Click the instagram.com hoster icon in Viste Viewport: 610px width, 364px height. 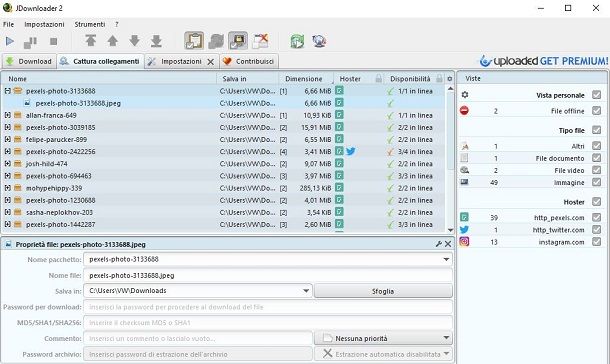point(464,242)
